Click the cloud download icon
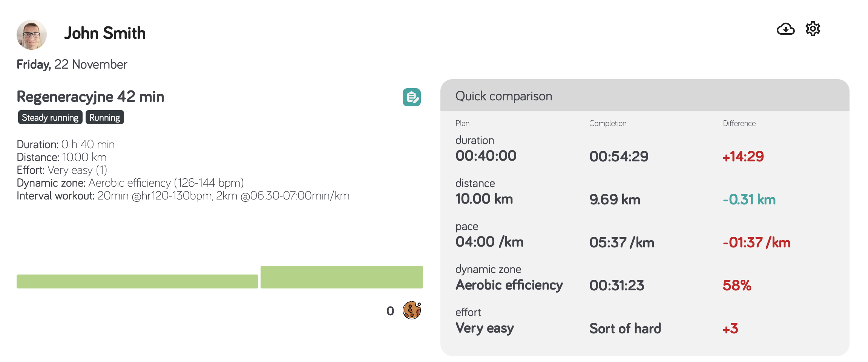 786,29
